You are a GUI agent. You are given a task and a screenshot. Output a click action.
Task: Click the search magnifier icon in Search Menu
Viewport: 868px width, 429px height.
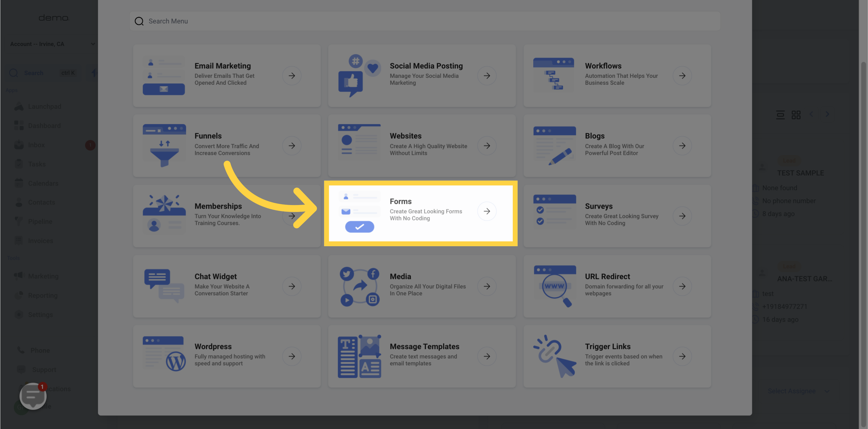tap(139, 21)
